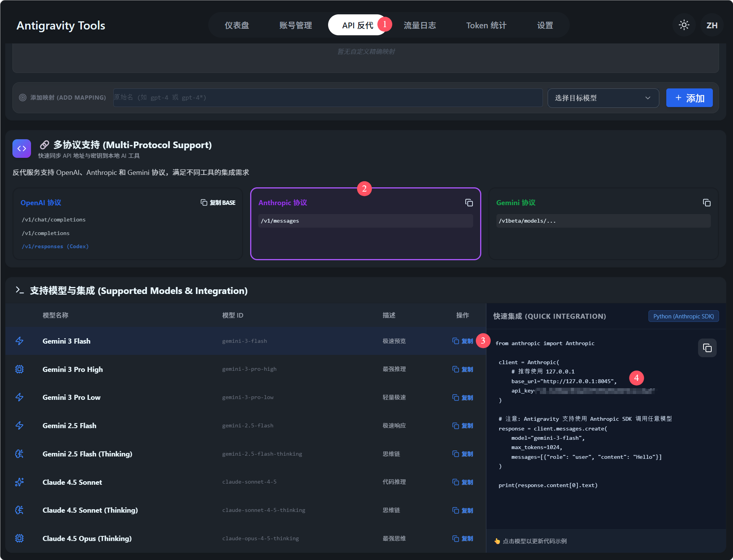Click the 复制 BASE button in OpenAI card

(218, 203)
